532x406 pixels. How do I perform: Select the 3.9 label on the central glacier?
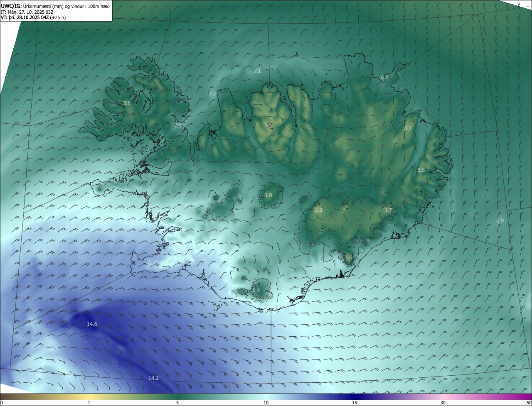(x=268, y=195)
